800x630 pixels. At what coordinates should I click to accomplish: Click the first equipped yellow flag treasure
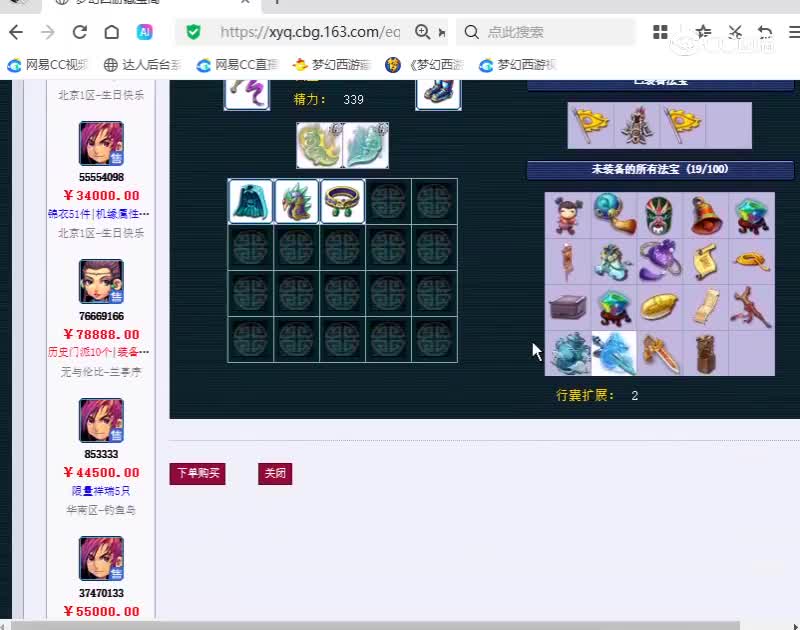(591, 125)
